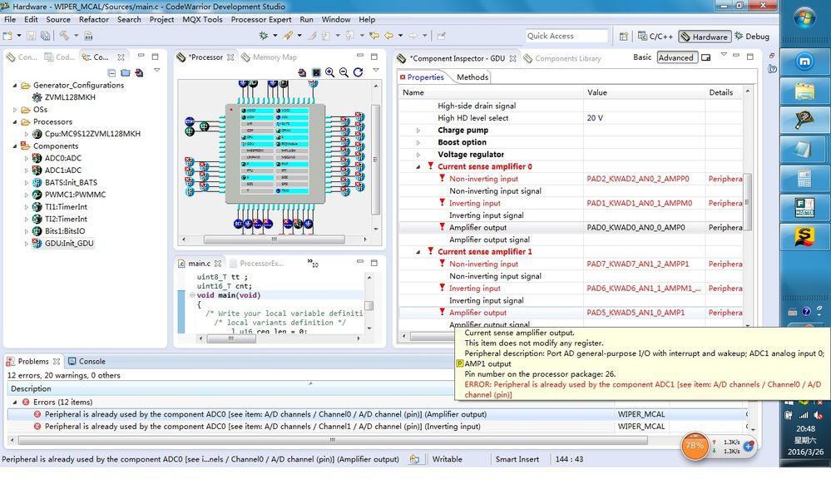
Task: Click the code editor horizontal scrollbar
Action: 231,338
